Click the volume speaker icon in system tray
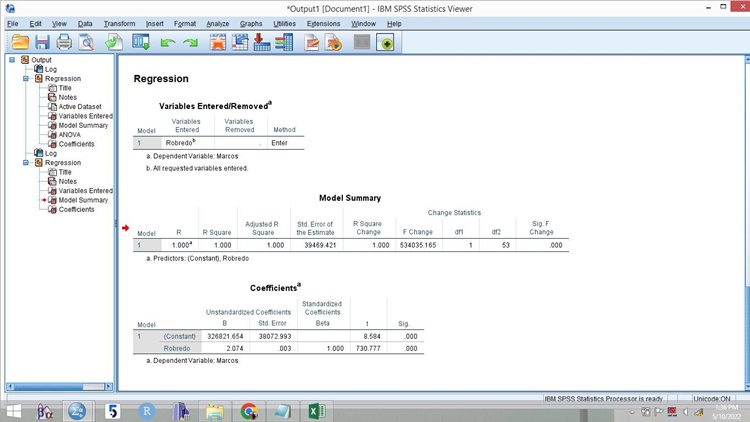The image size is (750, 422). point(685,412)
